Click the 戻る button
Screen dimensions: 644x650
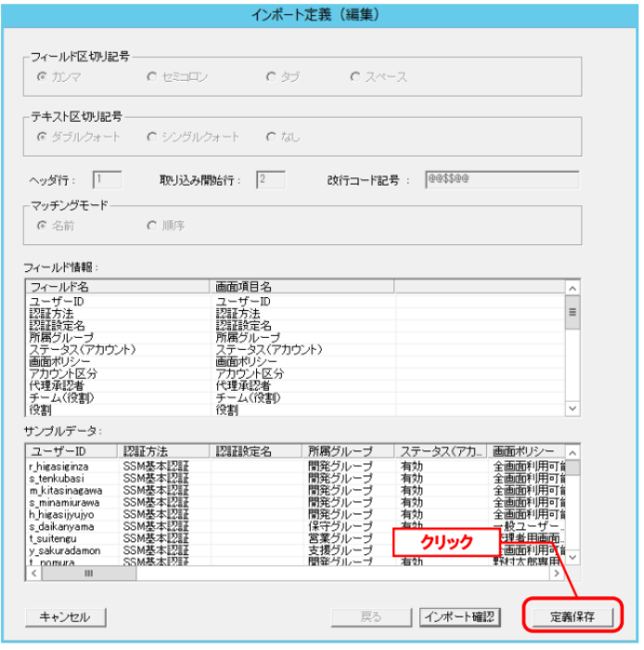pyautogui.click(x=371, y=617)
